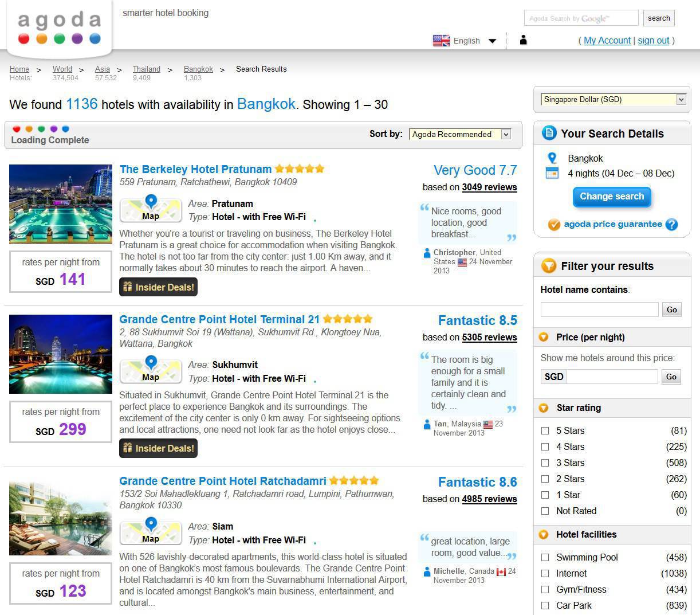Click Insider Deals button for The Berkeley Hotel
The width and height of the screenshot is (700, 615).
click(158, 287)
